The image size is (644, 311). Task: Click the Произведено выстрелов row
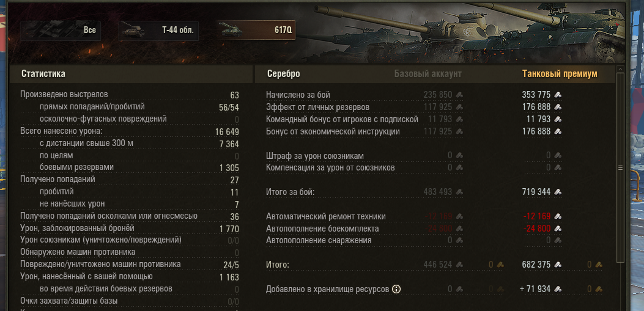click(130, 95)
